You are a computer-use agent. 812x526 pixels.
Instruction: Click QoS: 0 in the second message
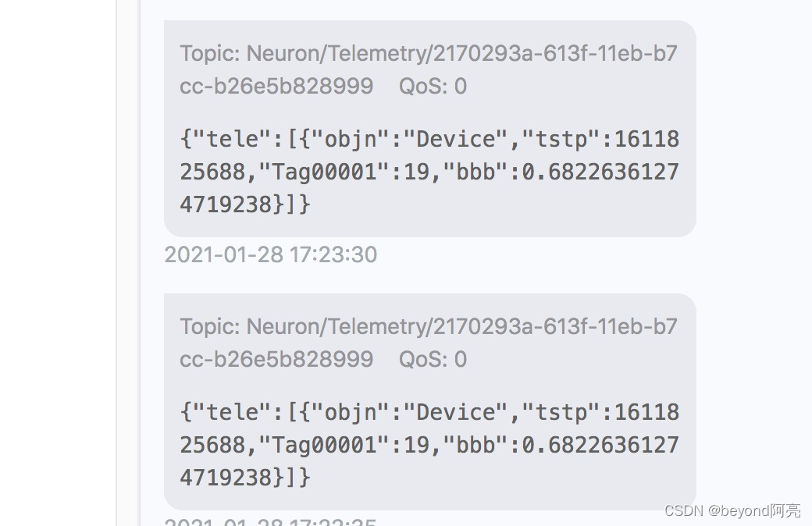click(x=433, y=359)
